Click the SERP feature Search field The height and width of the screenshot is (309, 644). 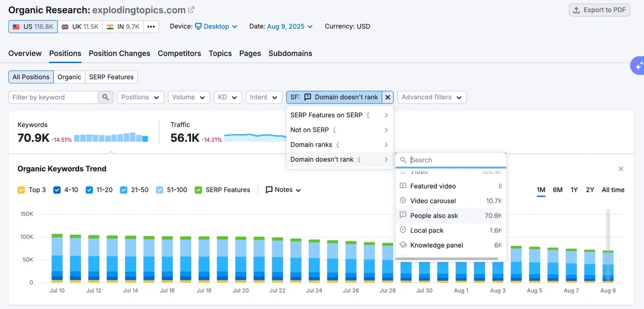[451, 160]
